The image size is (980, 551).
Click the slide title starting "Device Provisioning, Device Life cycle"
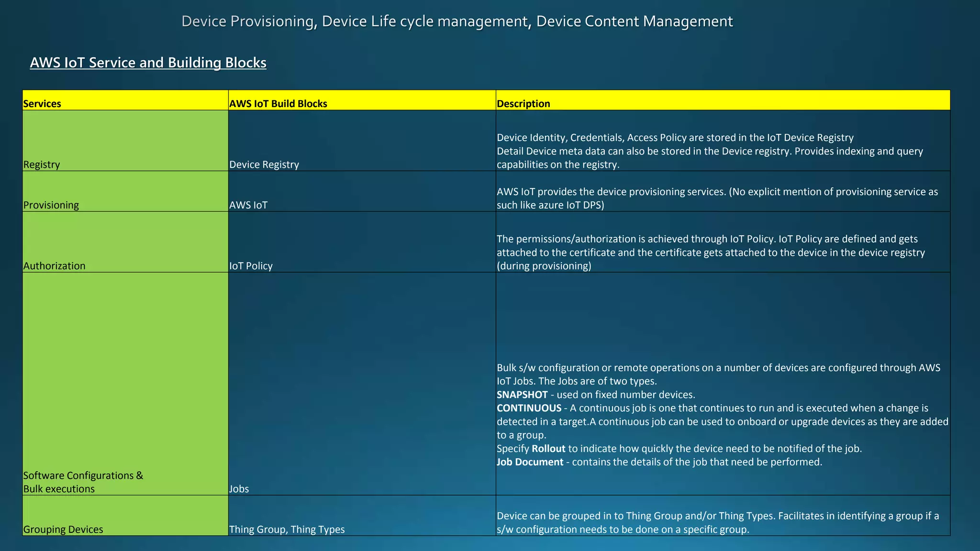457,22
